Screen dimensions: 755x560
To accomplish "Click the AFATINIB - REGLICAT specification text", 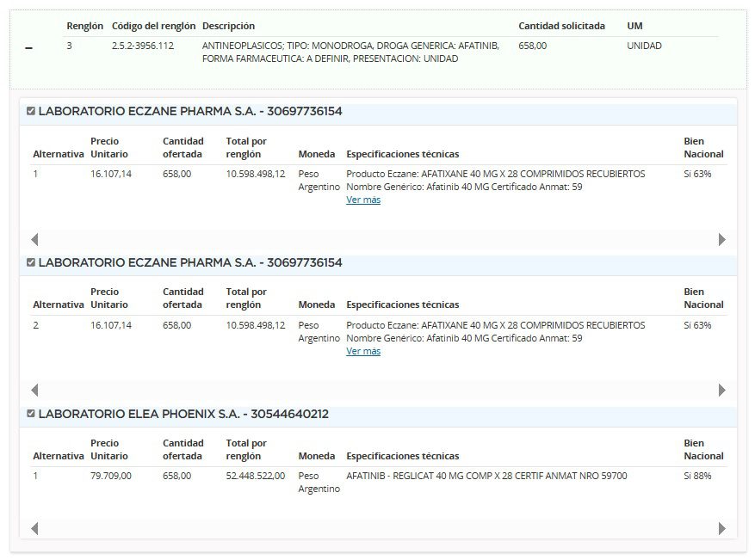I will point(486,476).
